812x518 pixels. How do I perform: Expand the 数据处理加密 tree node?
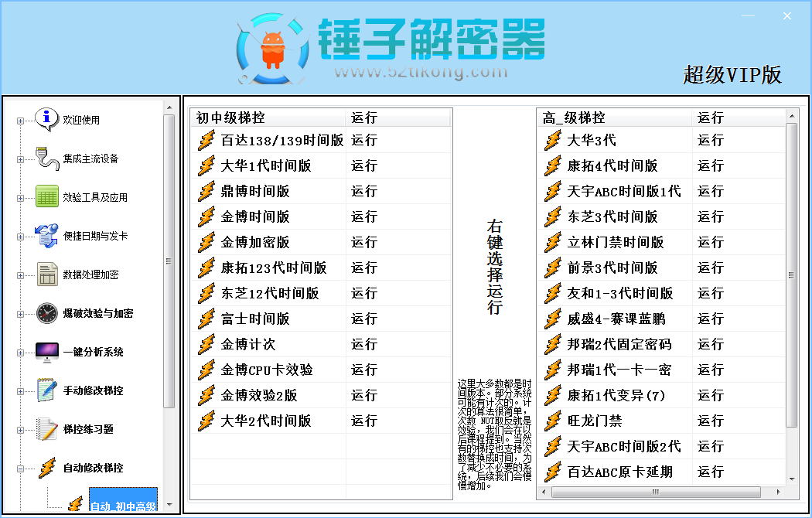[x=20, y=275]
